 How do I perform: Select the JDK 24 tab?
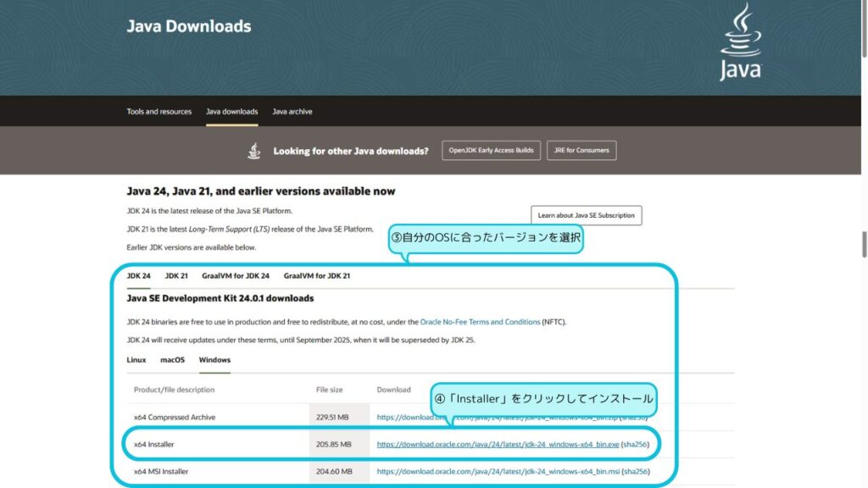click(138, 275)
